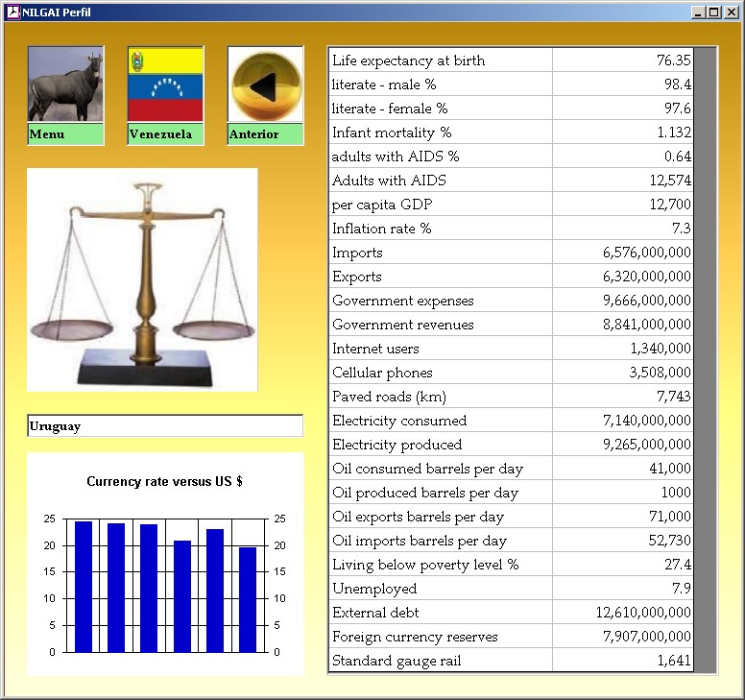Click the Inflation rate % value cell
Screen dimensions: 745x700
pos(622,229)
